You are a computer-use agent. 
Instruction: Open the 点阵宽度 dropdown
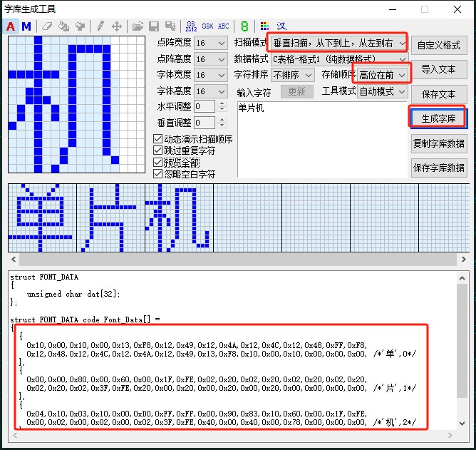(x=211, y=44)
